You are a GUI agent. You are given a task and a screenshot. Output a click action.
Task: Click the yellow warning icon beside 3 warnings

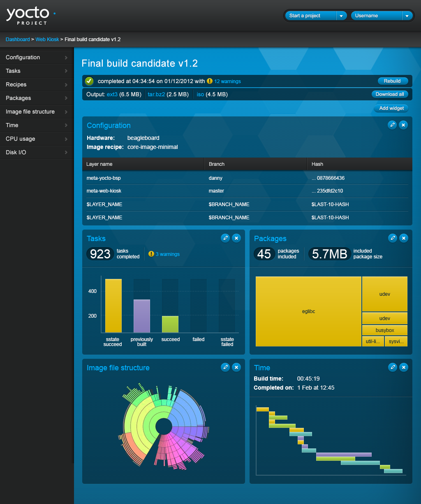click(151, 254)
